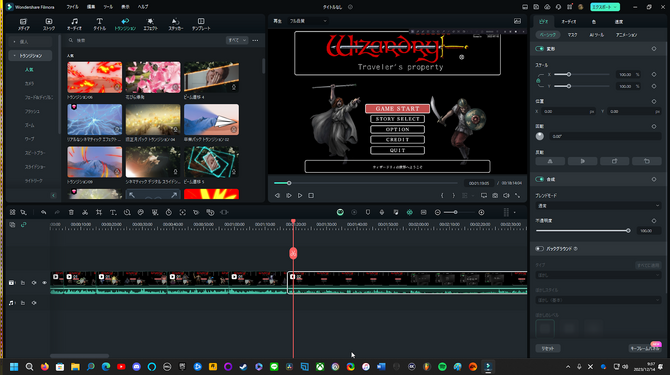Open the すべて filter dropdown
The image size is (670, 375).
[x=237, y=40]
